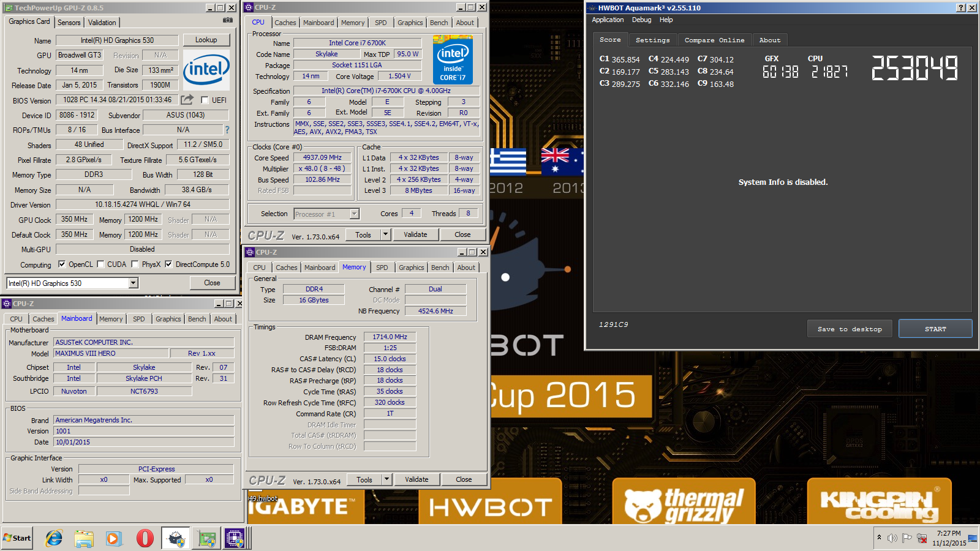Switch to the Aquamark gauge taskbar icon
The height and width of the screenshot is (551, 980).
point(176,538)
